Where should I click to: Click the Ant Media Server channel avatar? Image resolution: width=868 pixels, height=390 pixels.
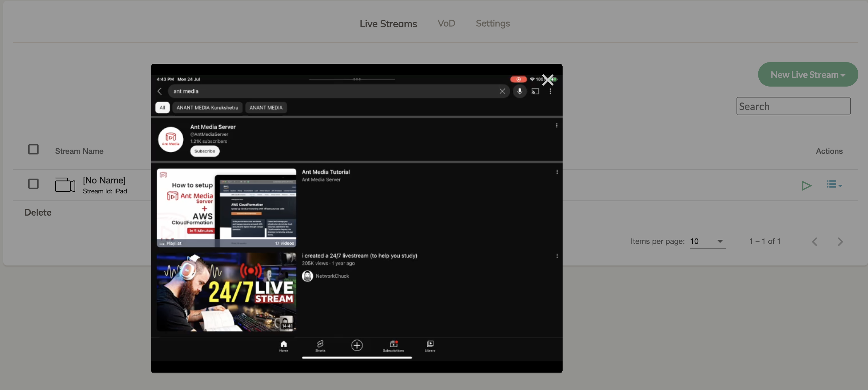(x=171, y=139)
